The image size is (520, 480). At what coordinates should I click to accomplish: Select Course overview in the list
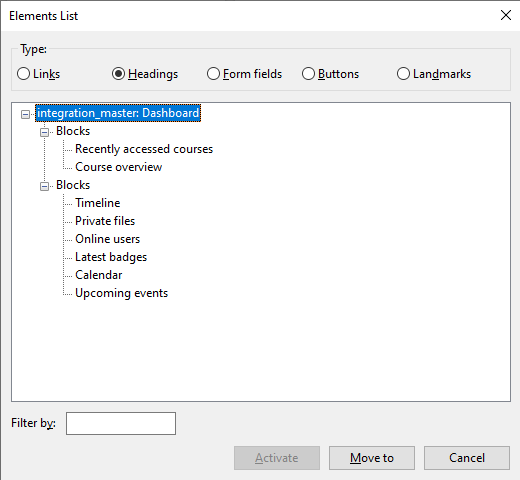coord(119,167)
